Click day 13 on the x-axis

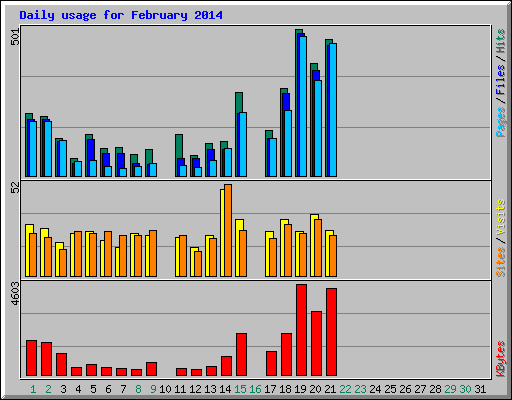(210, 389)
